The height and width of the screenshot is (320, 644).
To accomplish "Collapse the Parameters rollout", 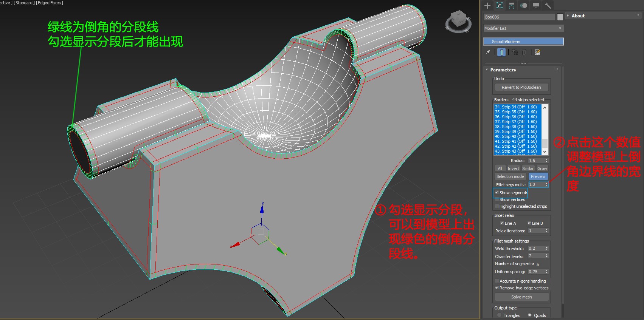I will point(503,70).
